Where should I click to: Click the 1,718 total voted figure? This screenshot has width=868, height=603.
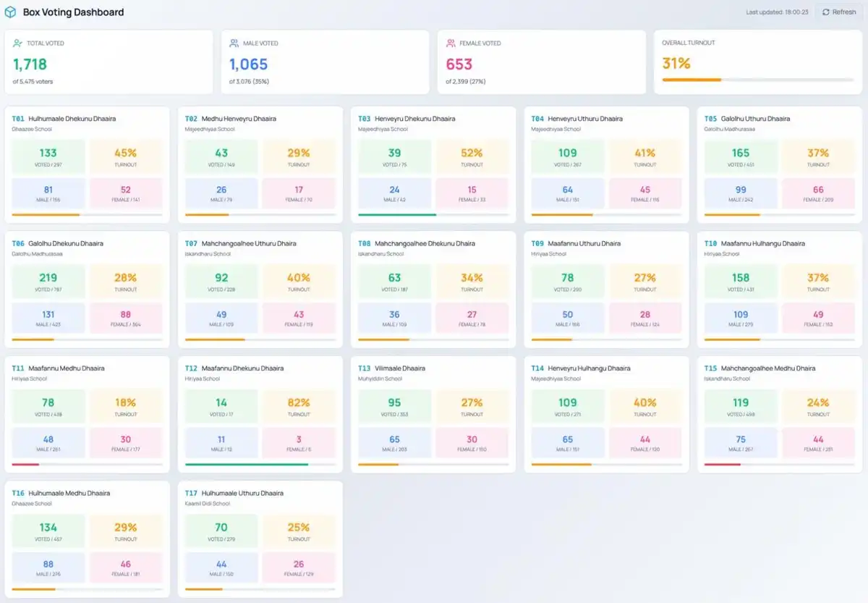coord(30,64)
